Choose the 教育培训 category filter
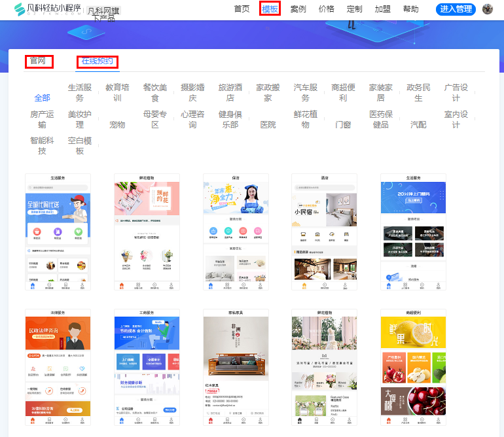Screen dimensions: 504x437 [117, 93]
